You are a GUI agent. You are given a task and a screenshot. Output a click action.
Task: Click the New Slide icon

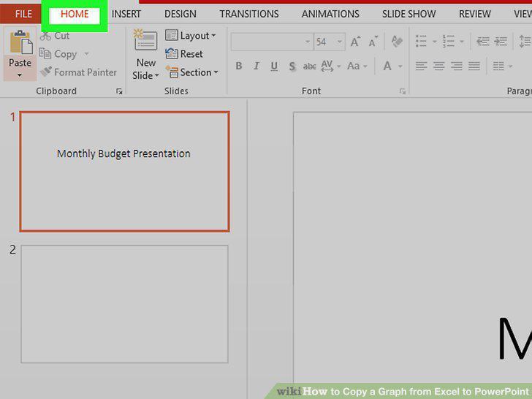pyautogui.click(x=146, y=41)
